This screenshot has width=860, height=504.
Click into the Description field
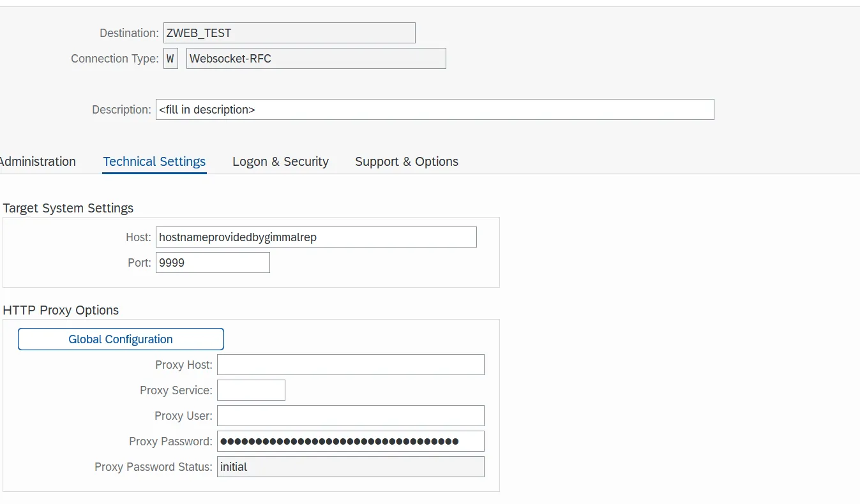(435, 109)
